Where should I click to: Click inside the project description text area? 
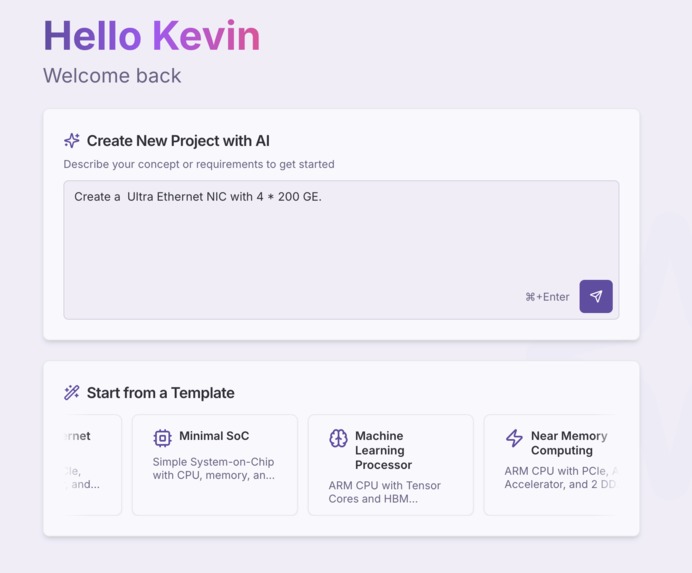341,249
